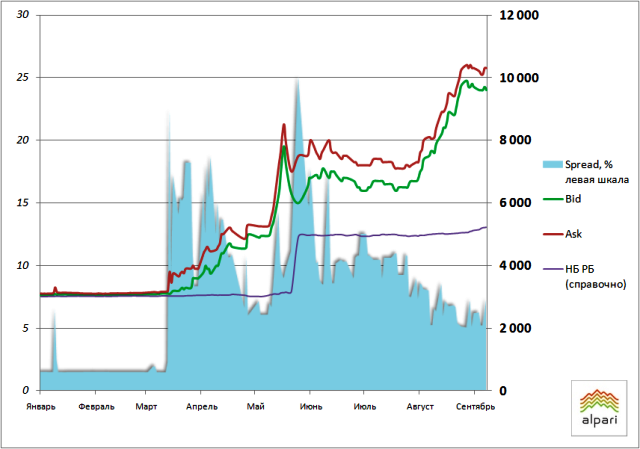Select the 'Ask' legend text

point(574,233)
